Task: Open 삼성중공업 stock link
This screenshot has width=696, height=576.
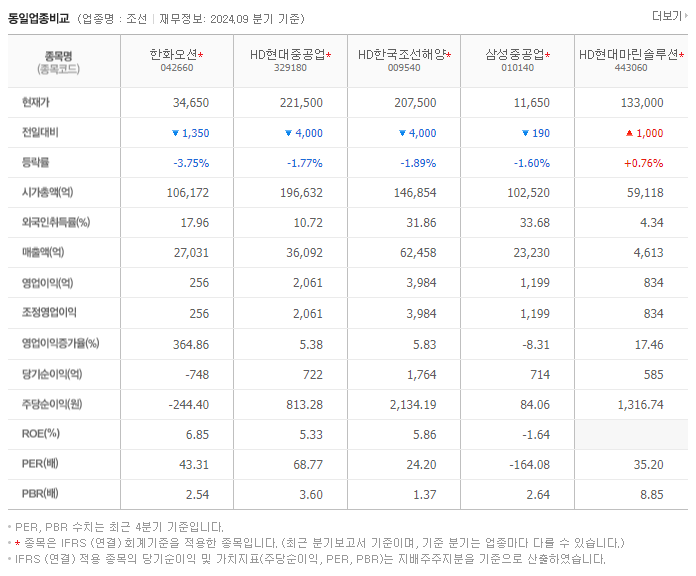Action: coord(515,55)
